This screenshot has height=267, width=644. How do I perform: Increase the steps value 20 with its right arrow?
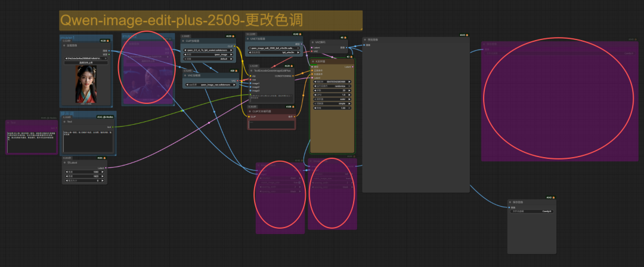coord(349,91)
